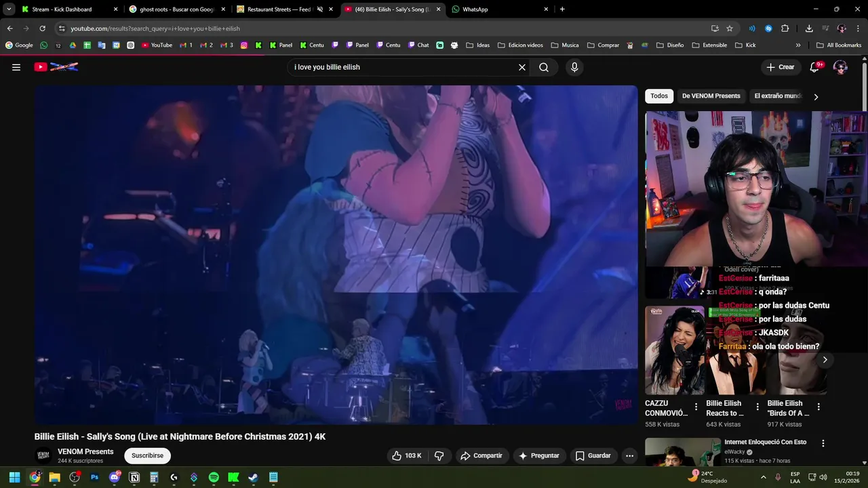Open the Musica bookmark folder
This screenshot has width=868, height=488.
pyautogui.click(x=565, y=45)
